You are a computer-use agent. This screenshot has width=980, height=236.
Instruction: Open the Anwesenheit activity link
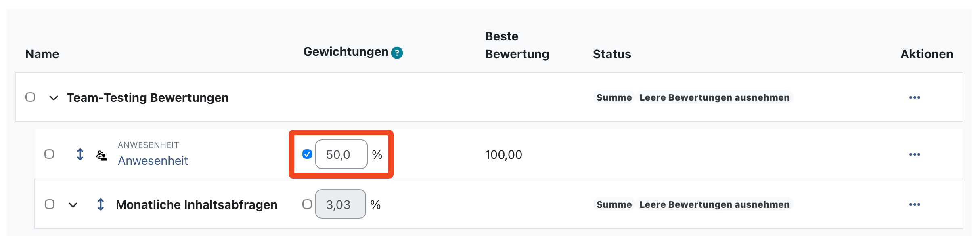153,161
